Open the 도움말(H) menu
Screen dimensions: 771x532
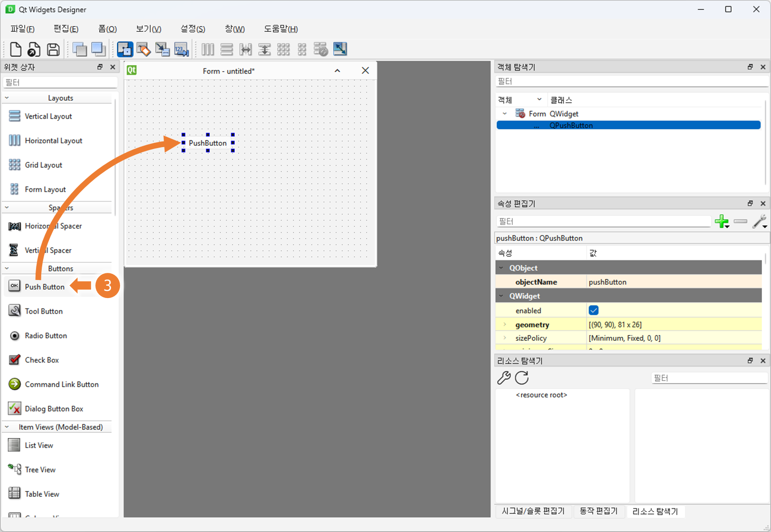pos(281,29)
